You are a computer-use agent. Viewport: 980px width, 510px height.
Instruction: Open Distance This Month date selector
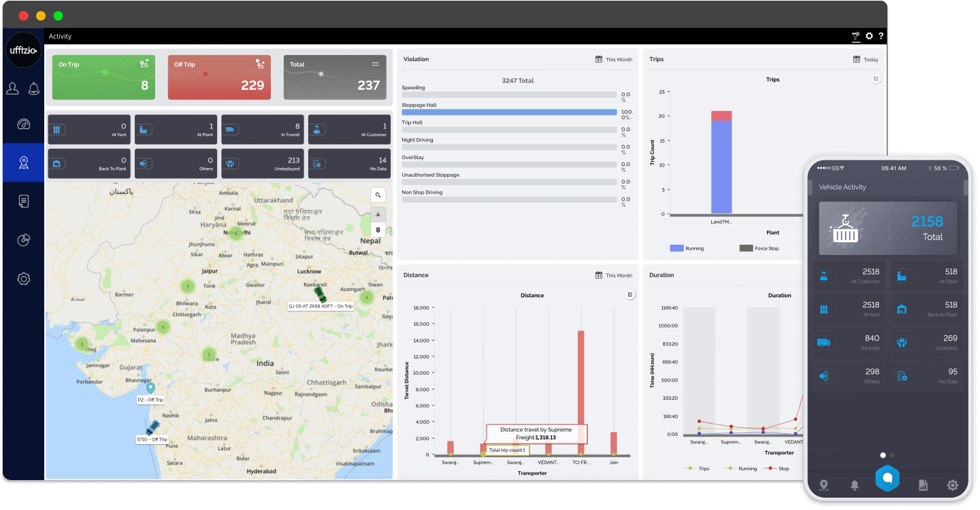(x=614, y=275)
